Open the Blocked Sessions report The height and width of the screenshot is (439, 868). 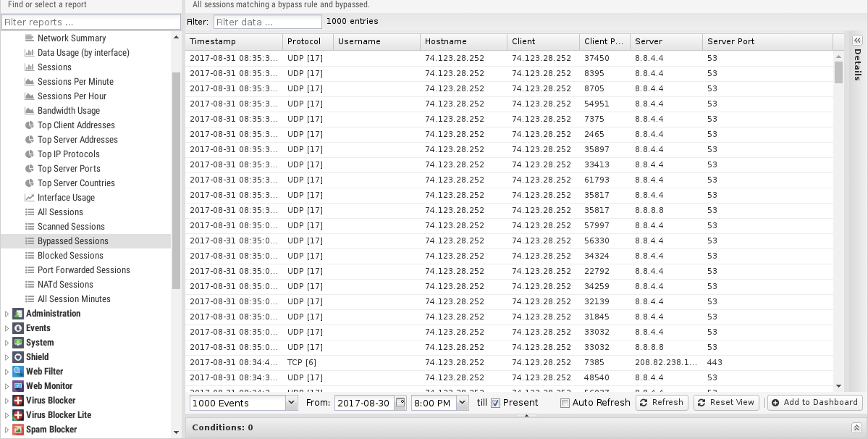click(x=70, y=256)
